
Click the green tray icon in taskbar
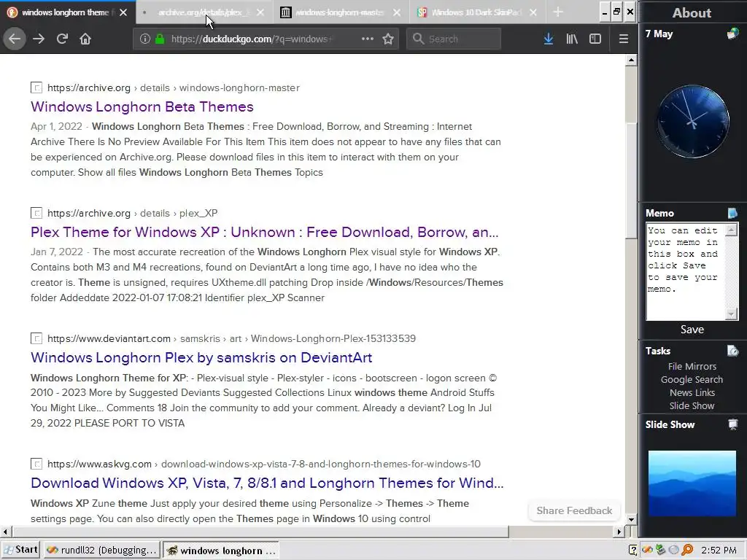(x=660, y=550)
